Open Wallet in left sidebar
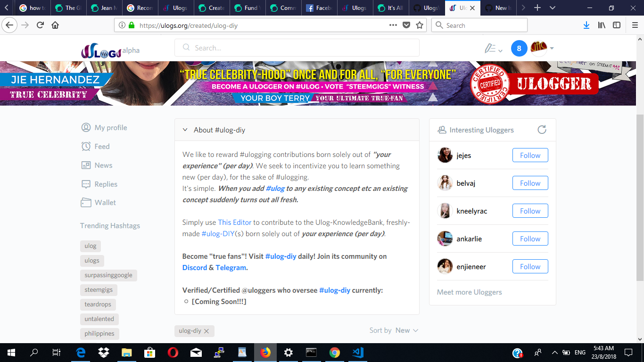The width and height of the screenshot is (644, 362). 98,203
